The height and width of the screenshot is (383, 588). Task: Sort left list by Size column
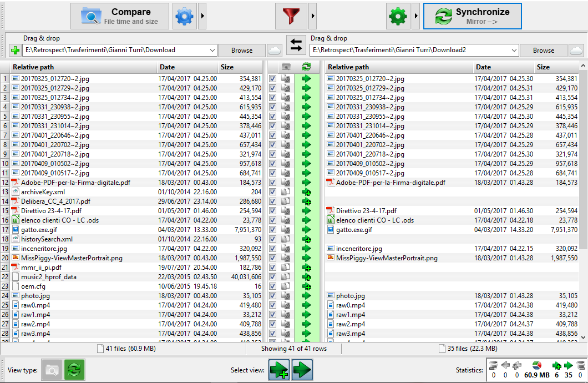(x=240, y=67)
